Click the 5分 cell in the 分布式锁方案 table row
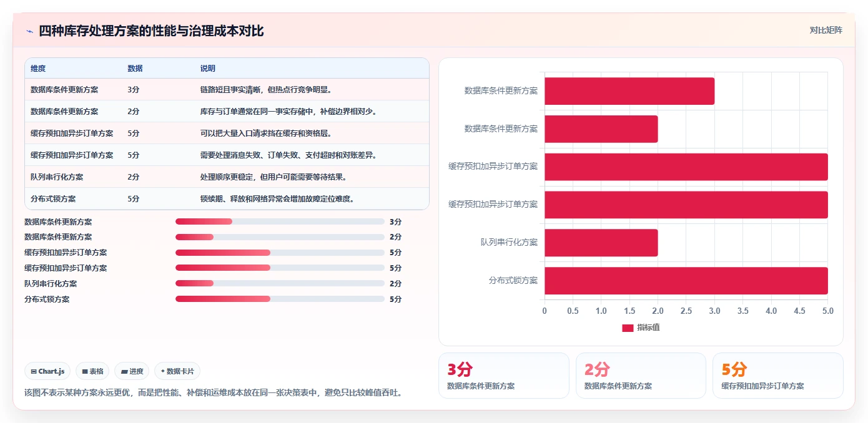Image resolution: width=868 pixels, height=423 pixels. 133,199
